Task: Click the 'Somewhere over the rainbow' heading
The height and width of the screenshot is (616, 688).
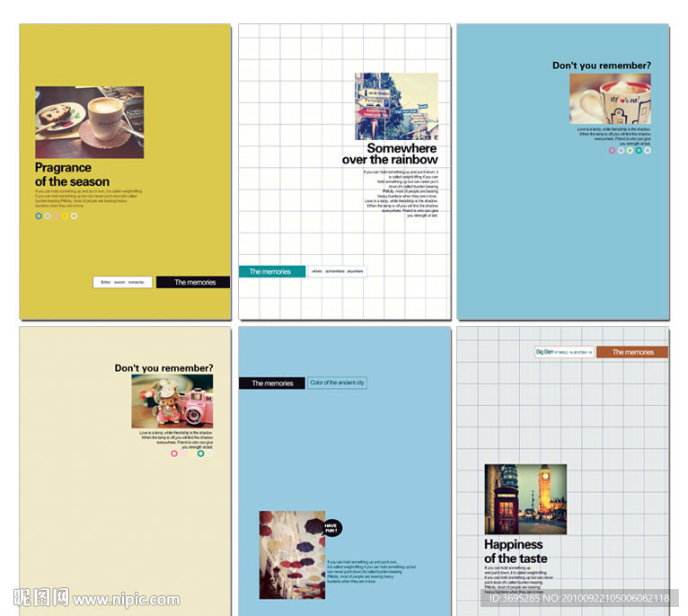Action: pos(390,154)
